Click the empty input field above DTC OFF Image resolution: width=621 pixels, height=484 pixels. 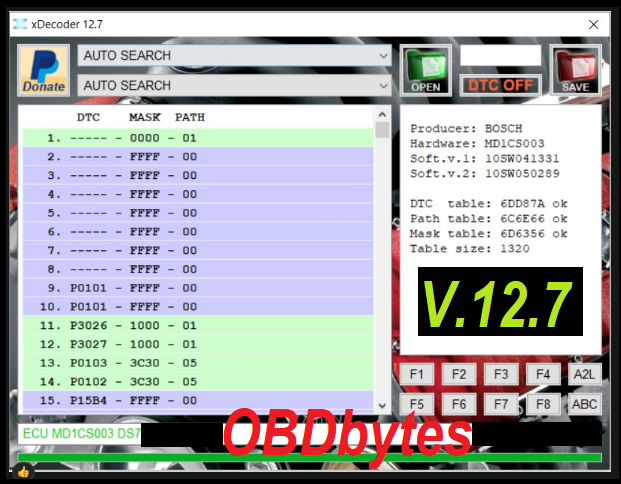click(501, 55)
